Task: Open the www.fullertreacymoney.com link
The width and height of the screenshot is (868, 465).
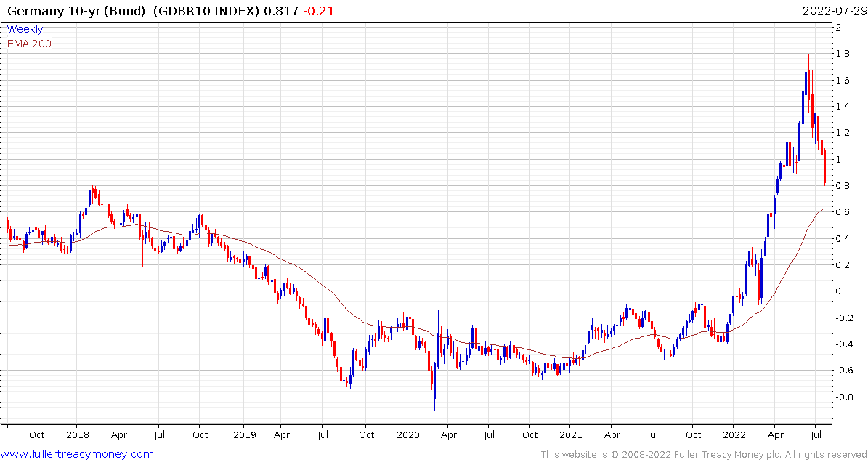Action: tap(77, 455)
